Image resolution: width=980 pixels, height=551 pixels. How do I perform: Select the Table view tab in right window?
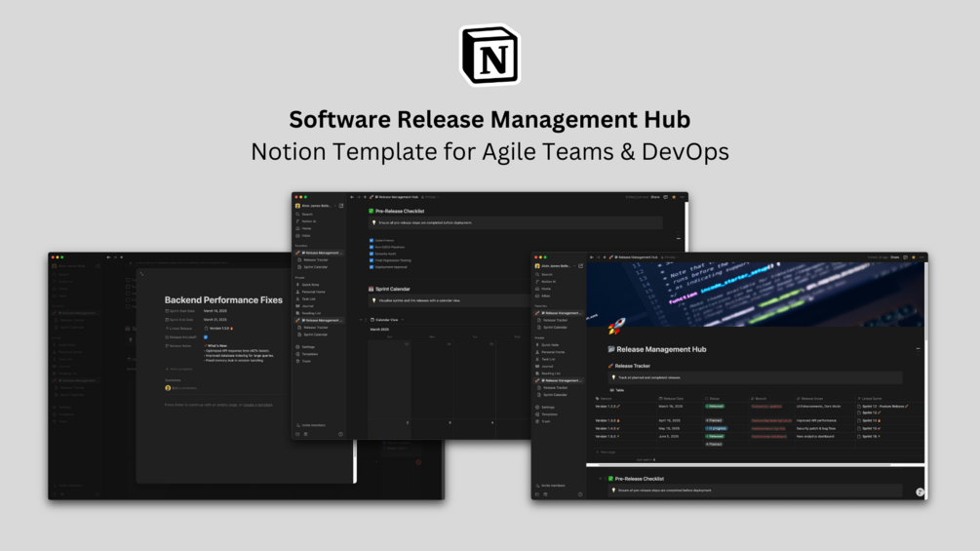pyautogui.click(x=617, y=390)
